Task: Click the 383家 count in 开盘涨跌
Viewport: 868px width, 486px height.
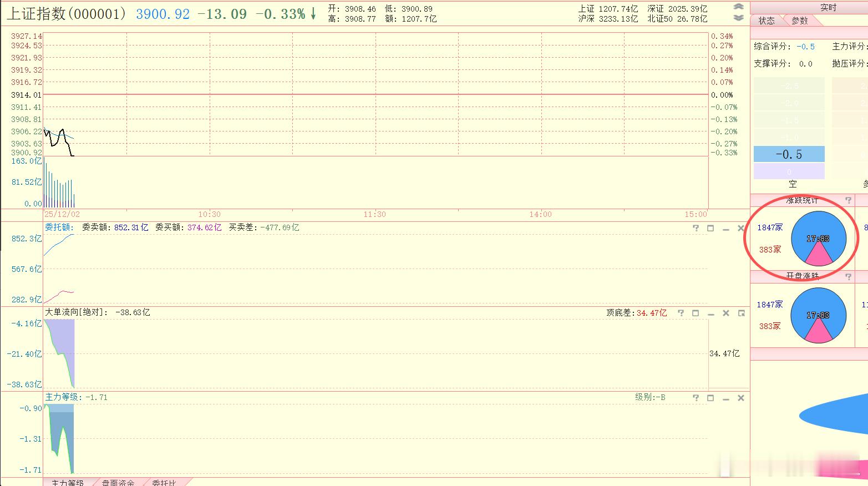Action: (x=770, y=326)
